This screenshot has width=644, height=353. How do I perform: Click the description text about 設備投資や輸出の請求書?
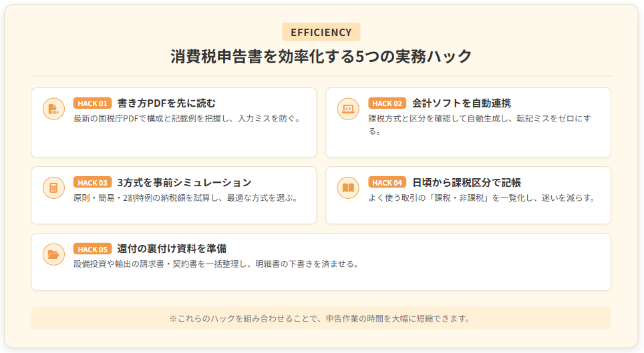(216, 264)
